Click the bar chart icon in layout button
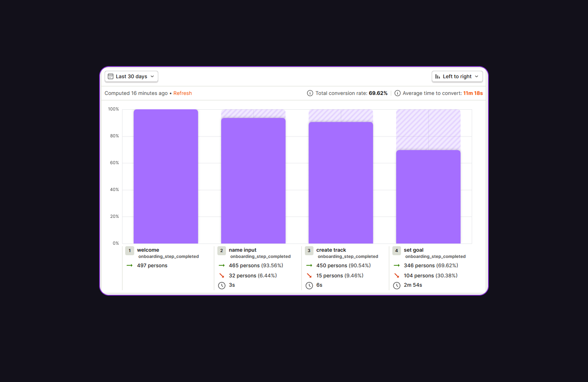 pos(437,77)
